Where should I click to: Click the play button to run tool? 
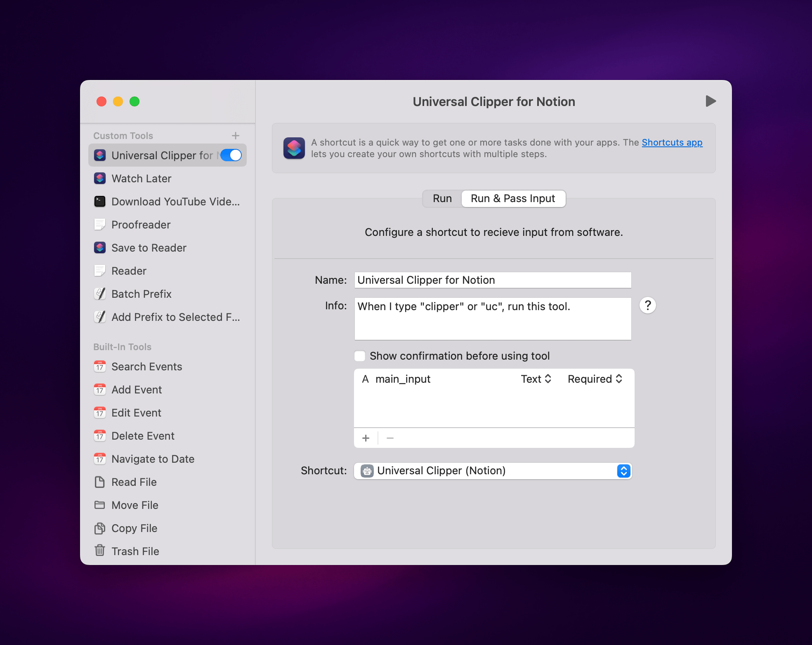(x=710, y=101)
